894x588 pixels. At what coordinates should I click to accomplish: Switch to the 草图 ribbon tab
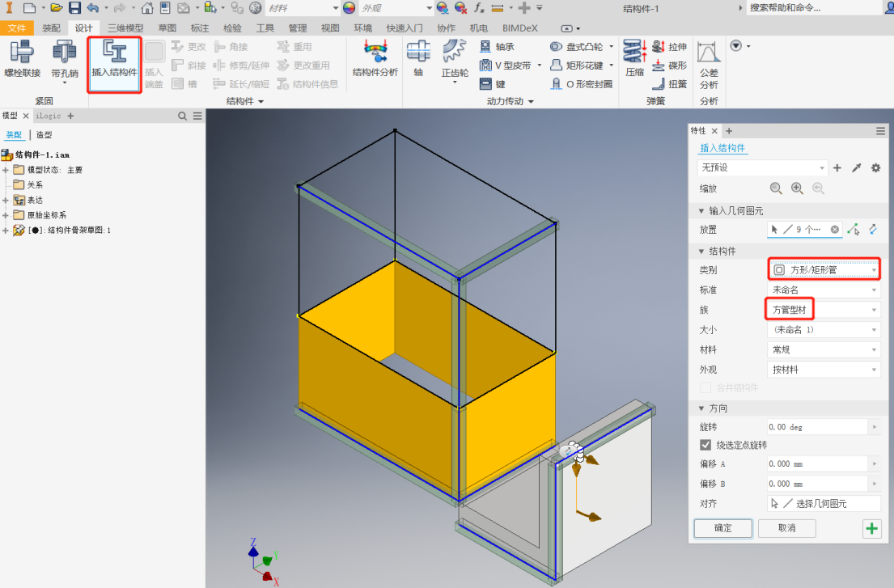click(x=167, y=28)
